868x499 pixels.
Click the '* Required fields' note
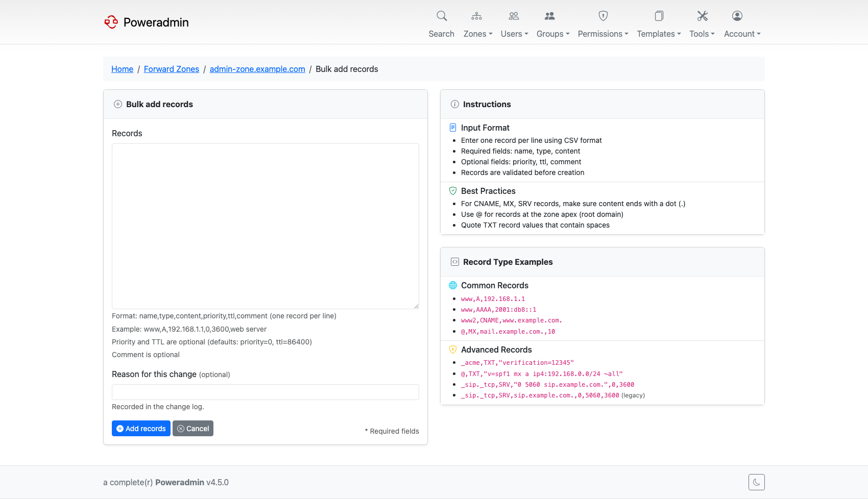tap(392, 431)
